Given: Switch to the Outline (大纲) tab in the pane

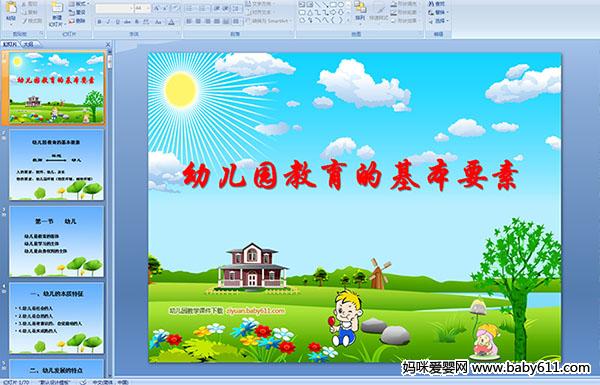Looking at the screenshot, I should (x=29, y=44).
